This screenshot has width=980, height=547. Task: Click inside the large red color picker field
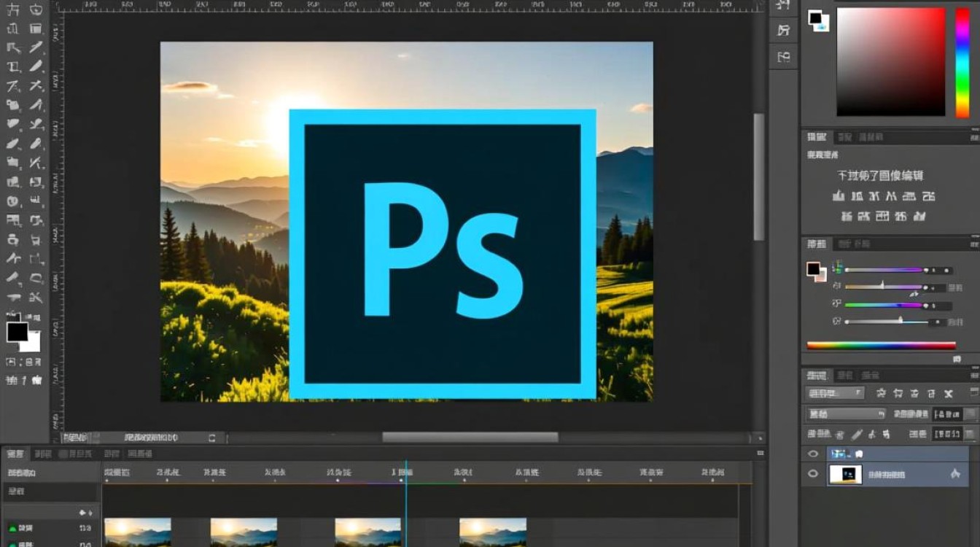click(x=891, y=62)
